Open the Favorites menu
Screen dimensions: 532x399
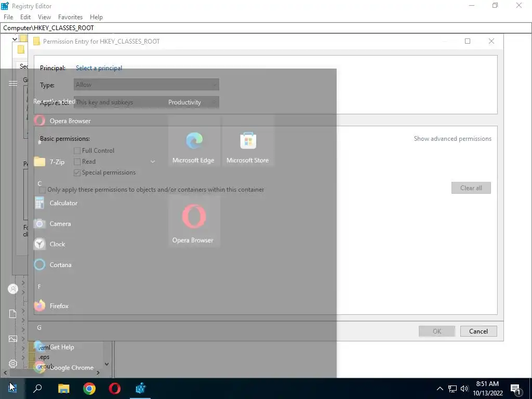[70, 17]
